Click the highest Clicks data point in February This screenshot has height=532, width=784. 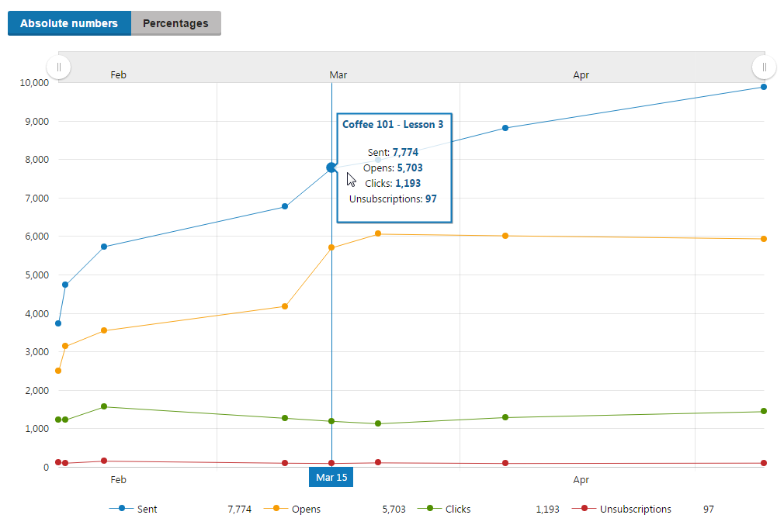pos(103,406)
